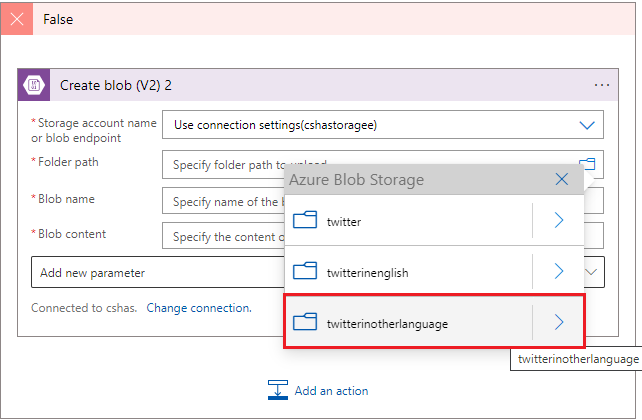Click the folder icon next to twitterinotherlanguage
The width and height of the screenshot is (642, 420).
point(305,321)
